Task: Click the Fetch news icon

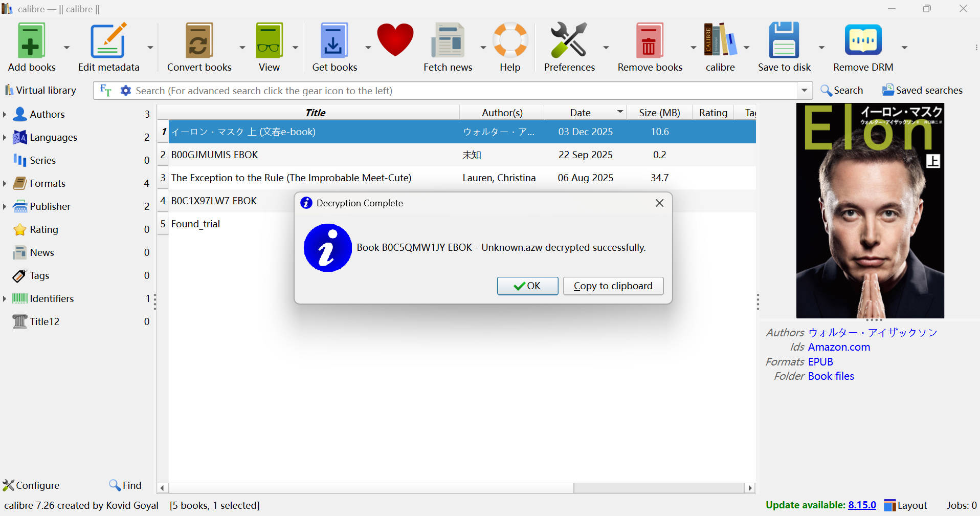Action: pyautogui.click(x=448, y=40)
